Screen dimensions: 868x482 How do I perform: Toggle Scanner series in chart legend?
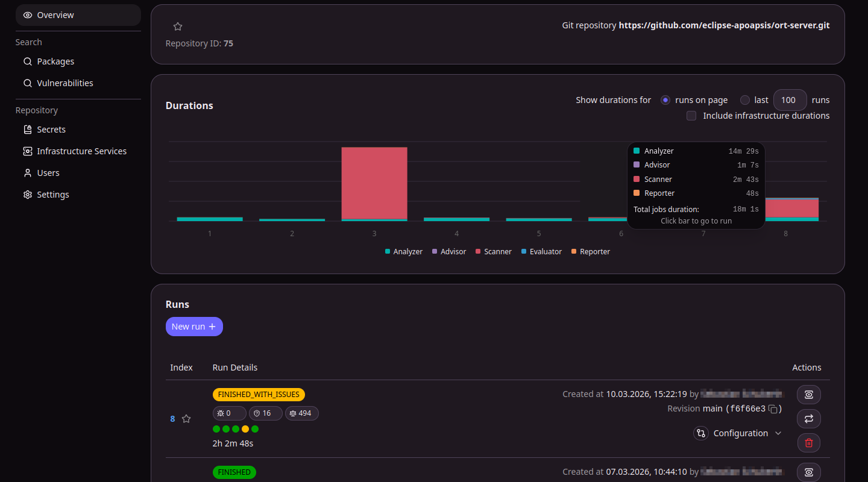point(494,252)
